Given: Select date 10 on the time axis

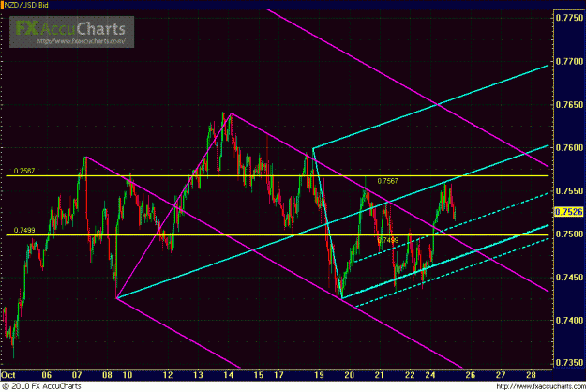Looking at the screenshot, I should coord(128,375).
